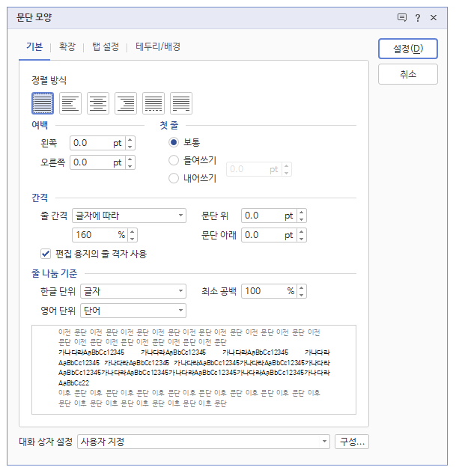Open the 줄 간격 '글자에 따라' dropdown
The height and width of the screenshot is (476, 456).
pyautogui.click(x=129, y=216)
